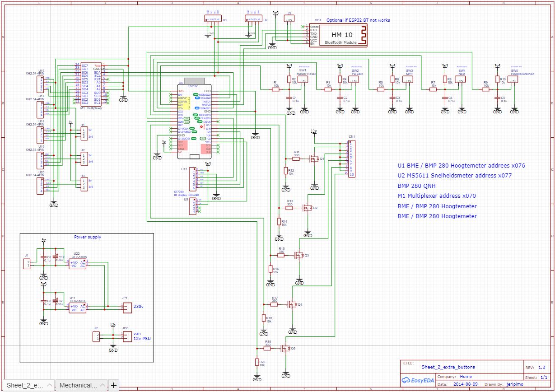Select the Sheet_2_e sheet tab
This screenshot has width=555, height=392.
click(25, 385)
